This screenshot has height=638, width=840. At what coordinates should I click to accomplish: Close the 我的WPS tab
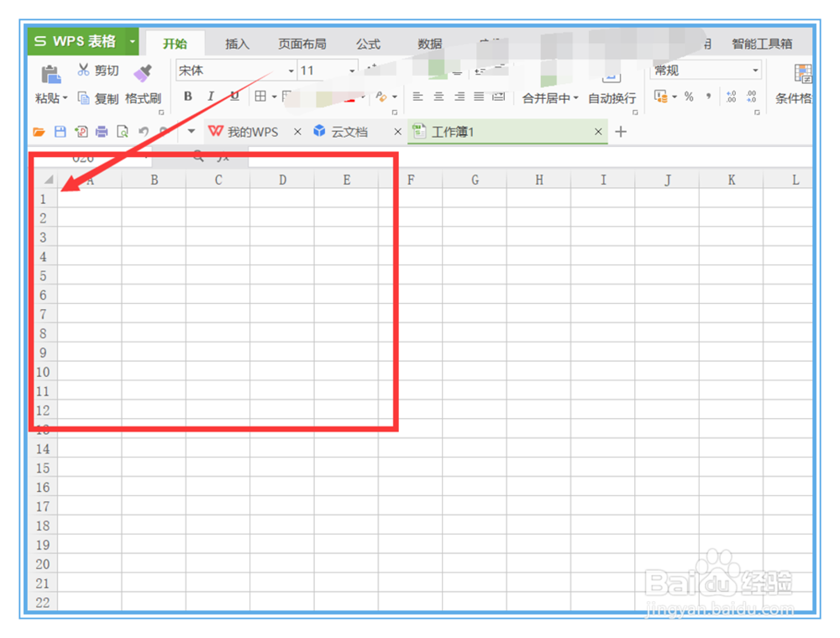[298, 132]
